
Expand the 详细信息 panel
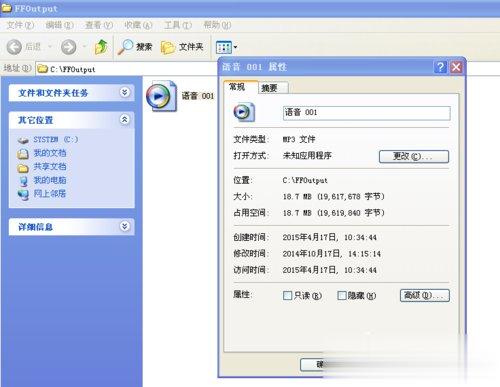[x=125, y=226]
